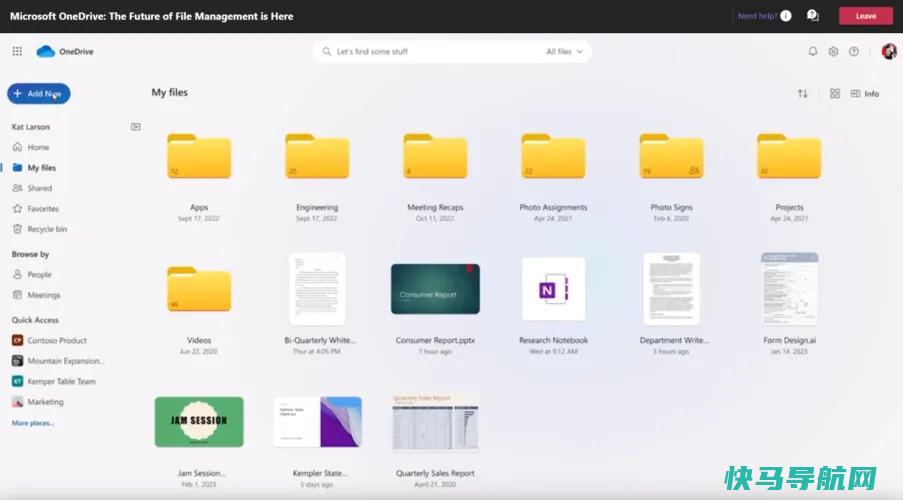Open the app launcher grid icon

pos(17,51)
